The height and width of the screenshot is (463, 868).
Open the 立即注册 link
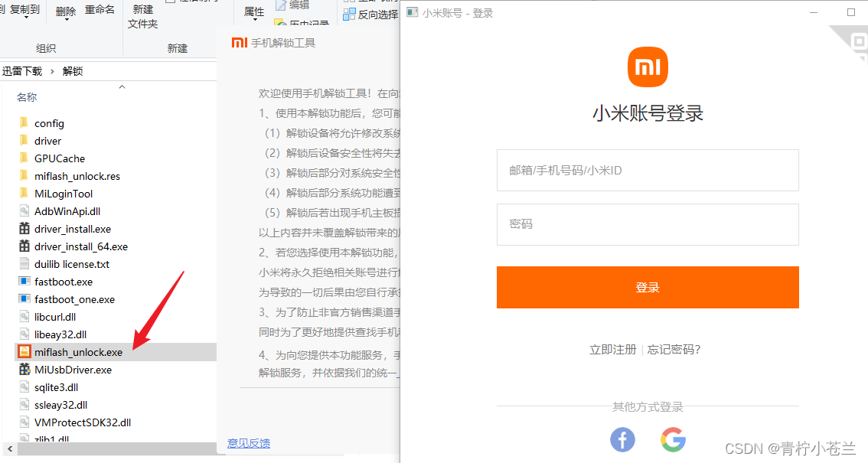pos(613,350)
